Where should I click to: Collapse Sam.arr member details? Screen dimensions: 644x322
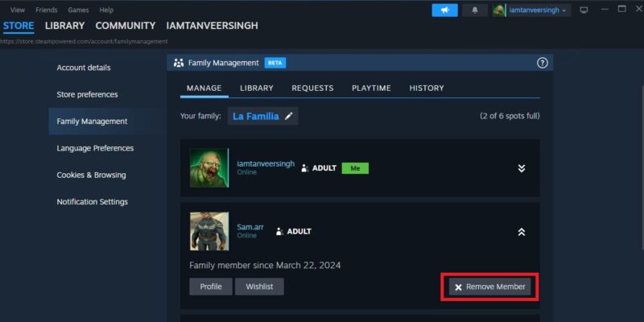[521, 232]
